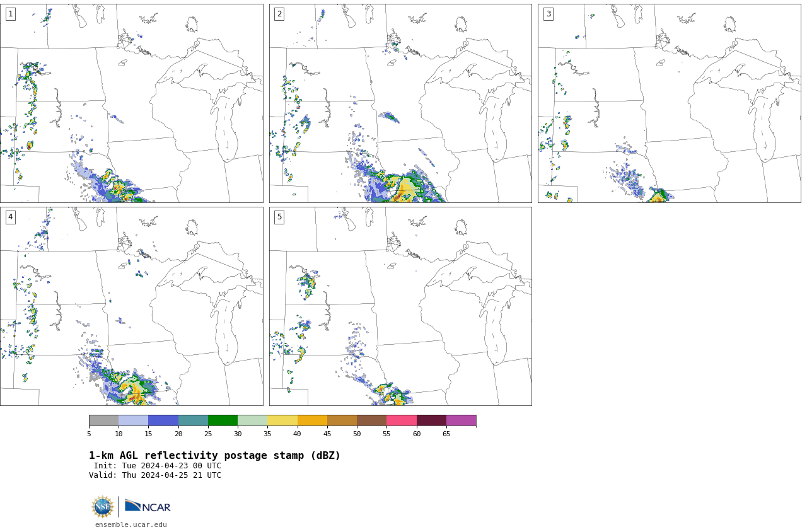This screenshot has height=532, width=807.
Task: Click the dark brown 50-55 dBZ swatch
Action: [371, 420]
